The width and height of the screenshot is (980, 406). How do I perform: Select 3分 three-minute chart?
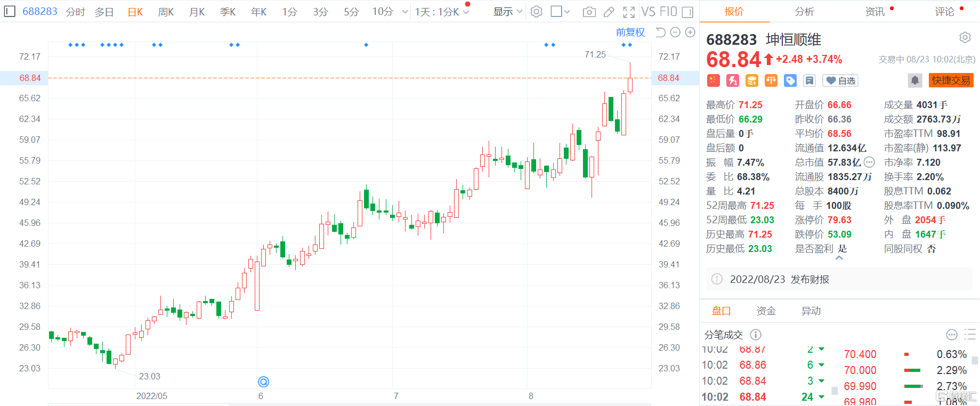pos(321,12)
